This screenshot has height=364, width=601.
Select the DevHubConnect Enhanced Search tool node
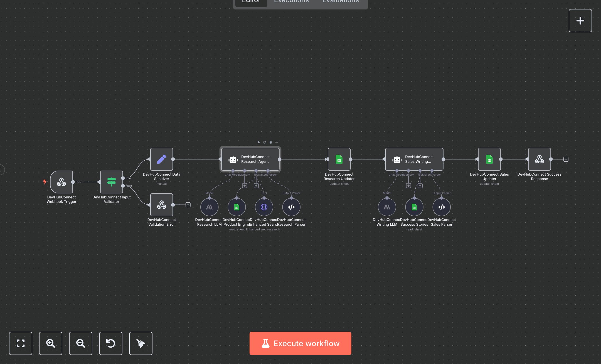(x=264, y=207)
